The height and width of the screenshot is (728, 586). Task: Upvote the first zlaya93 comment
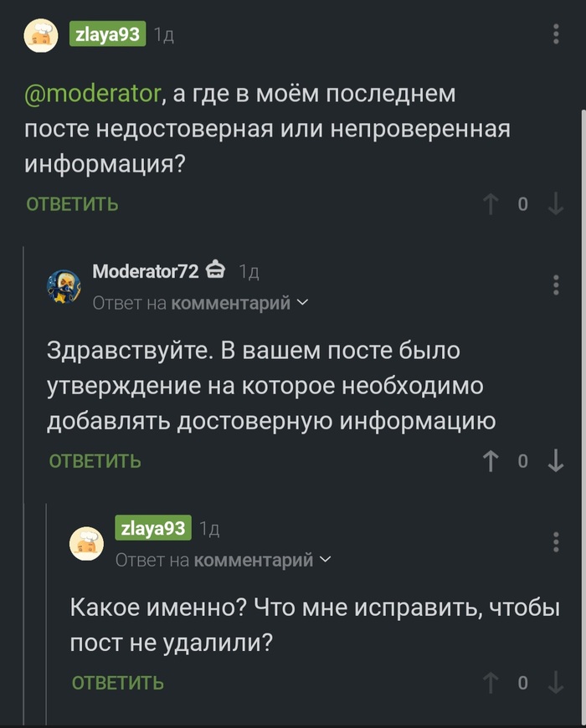[491, 204]
